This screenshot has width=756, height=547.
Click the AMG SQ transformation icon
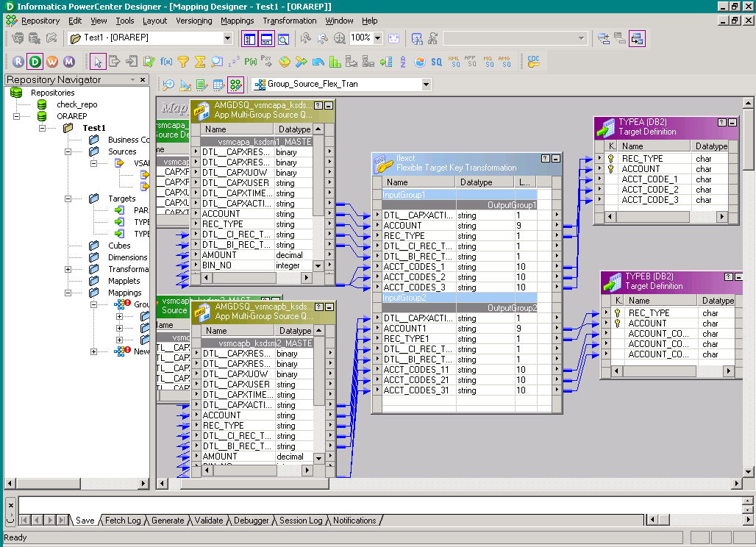(x=504, y=61)
